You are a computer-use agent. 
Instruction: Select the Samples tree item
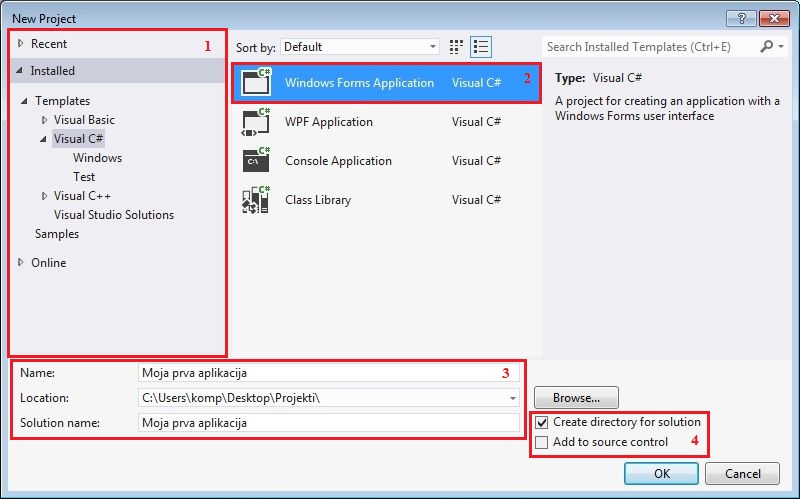click(57, 234)
